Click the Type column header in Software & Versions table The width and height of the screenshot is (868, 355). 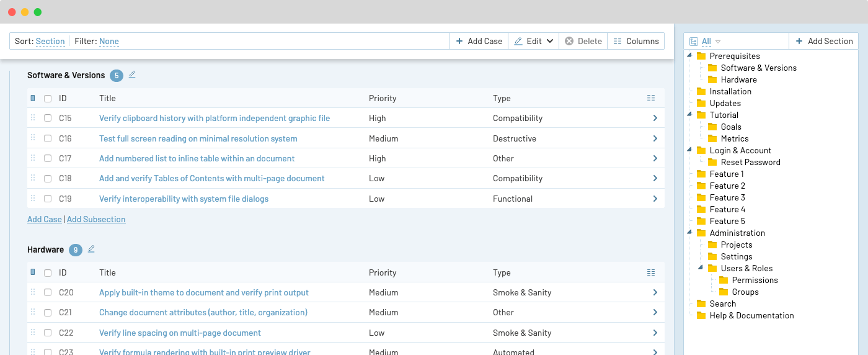[502, 98]
